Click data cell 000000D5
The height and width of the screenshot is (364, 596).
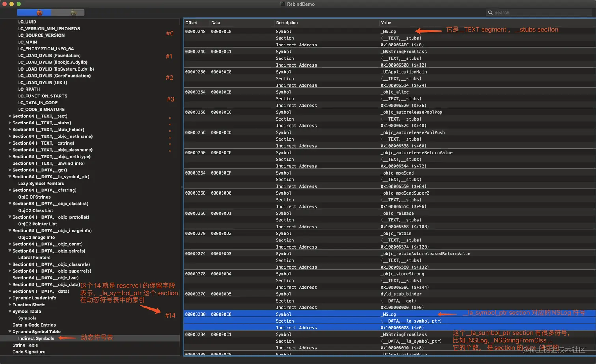[221, 294]
